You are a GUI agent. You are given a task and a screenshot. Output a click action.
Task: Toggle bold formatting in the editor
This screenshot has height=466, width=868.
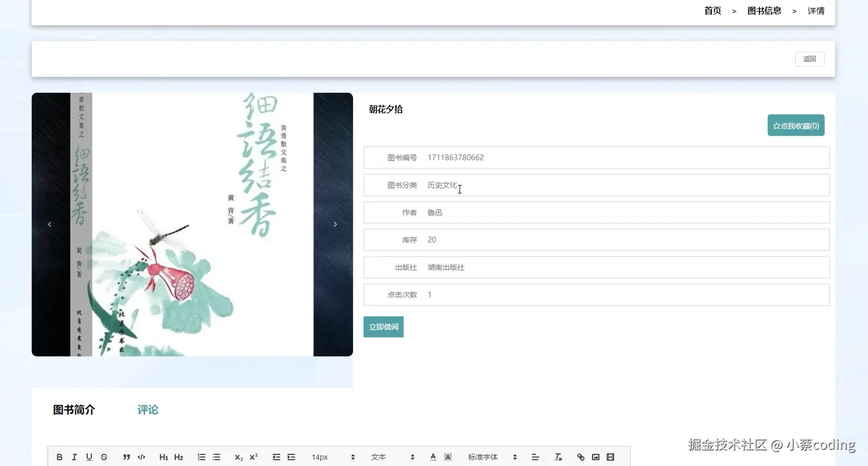point(60,457)
